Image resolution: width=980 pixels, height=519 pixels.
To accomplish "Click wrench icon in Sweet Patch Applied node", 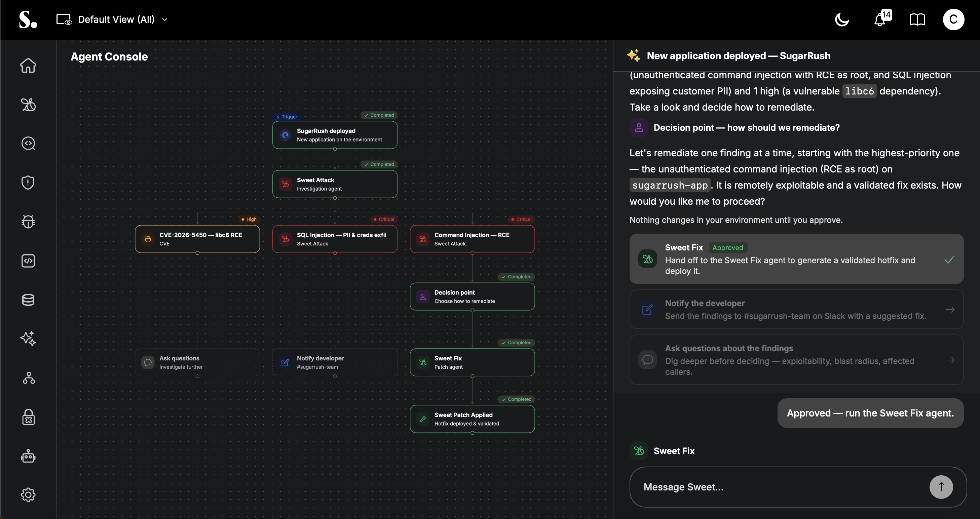I will tap(423, 419).
